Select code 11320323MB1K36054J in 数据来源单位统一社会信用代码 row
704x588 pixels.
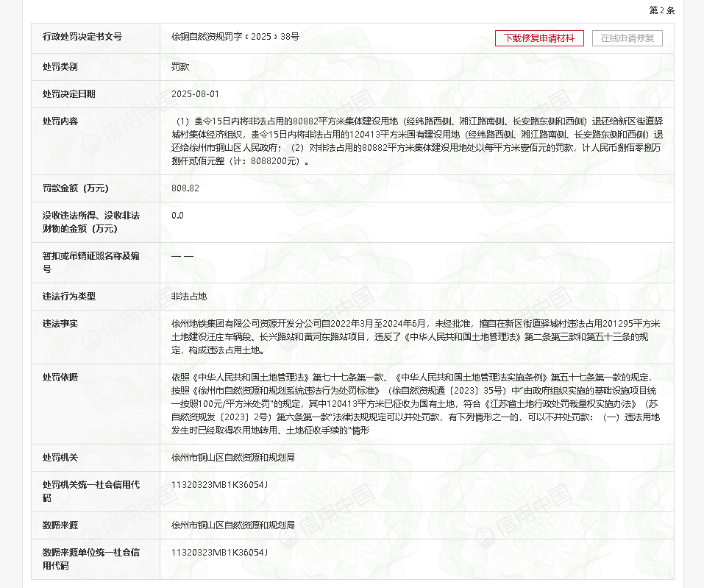219,553
